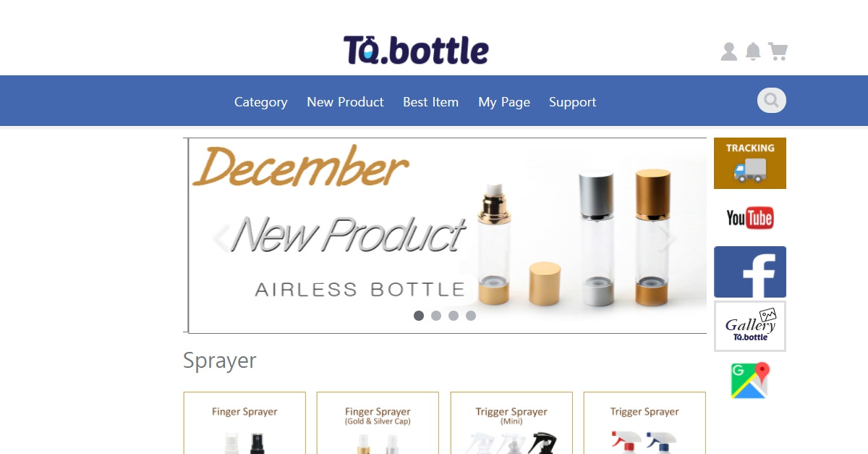868x454 pixels.
Task: Open the Support menu
Action: 572,102
